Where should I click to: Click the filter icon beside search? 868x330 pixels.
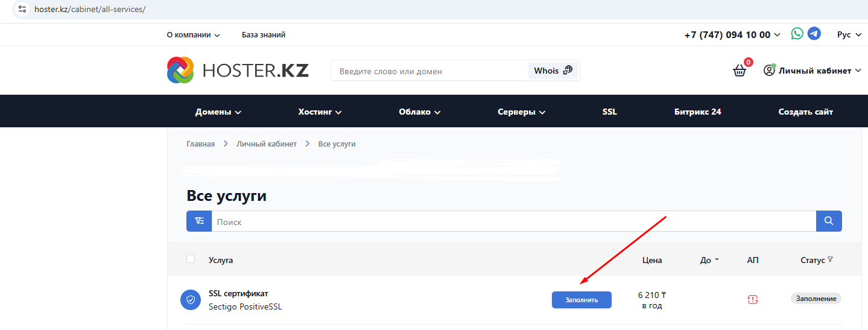199,221
